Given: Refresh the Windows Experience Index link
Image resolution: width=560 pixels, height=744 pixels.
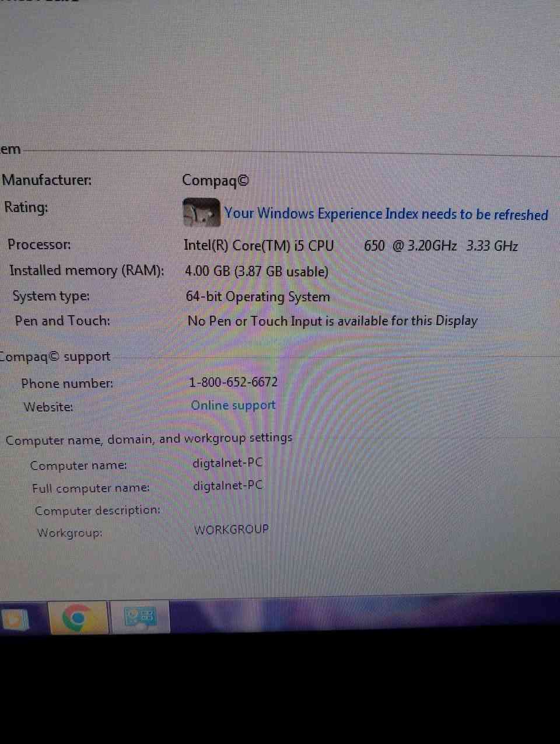Looking at the screenshot, I should point(386,214).
